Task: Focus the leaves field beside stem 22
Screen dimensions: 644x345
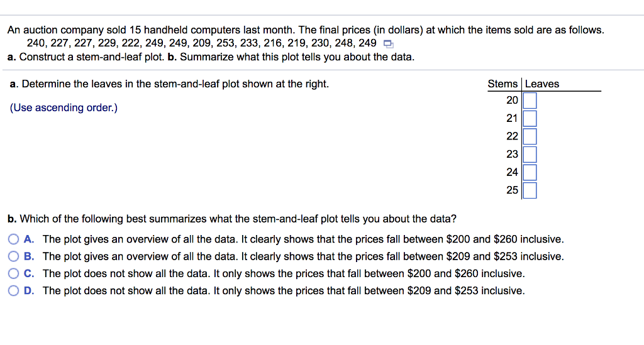Action: (x=530, y=136)
